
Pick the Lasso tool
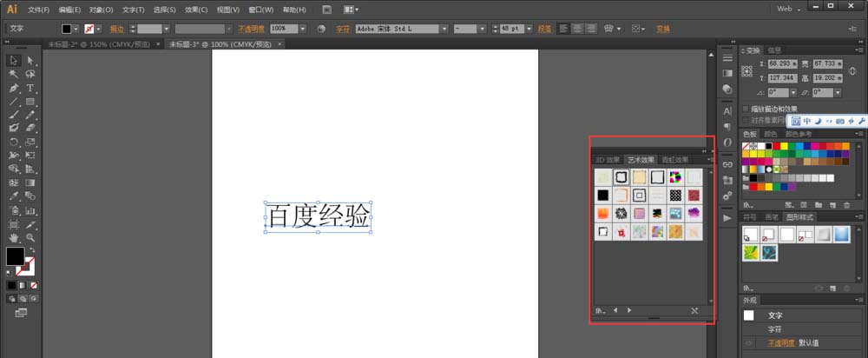tap(30, 74)
